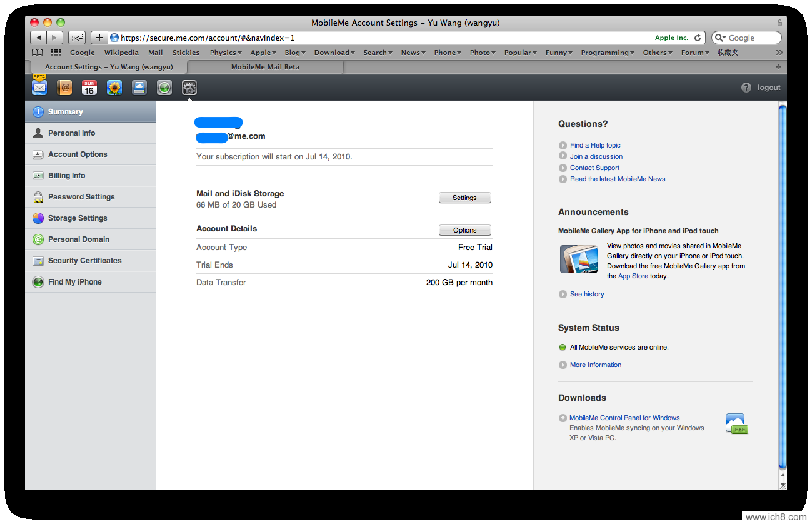The width and height of the screenshot is (812, 524).
Task: Click the MobileMe Gallery app thumbnail
Action: (x=579, y=259)
